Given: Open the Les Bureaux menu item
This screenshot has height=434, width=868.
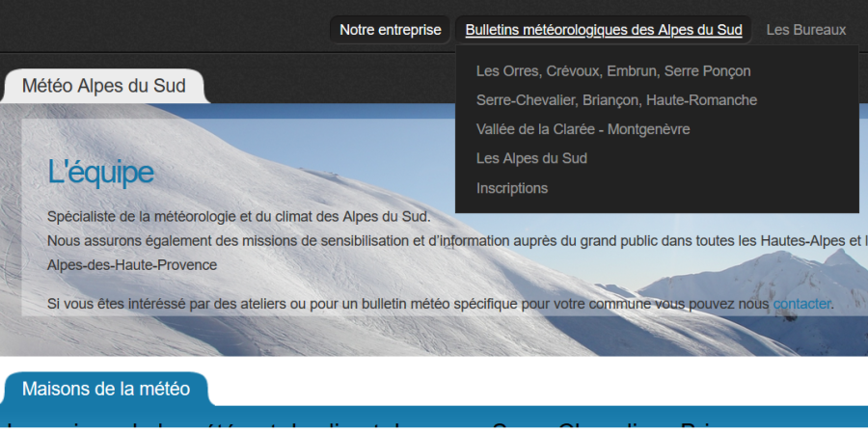Looking at the screenshot, I should (805, 30).
